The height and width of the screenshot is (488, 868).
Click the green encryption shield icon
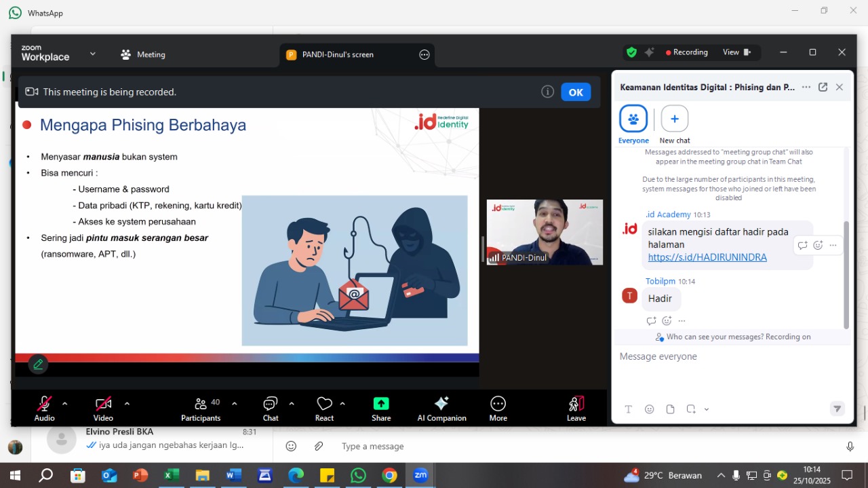point(631,52)
